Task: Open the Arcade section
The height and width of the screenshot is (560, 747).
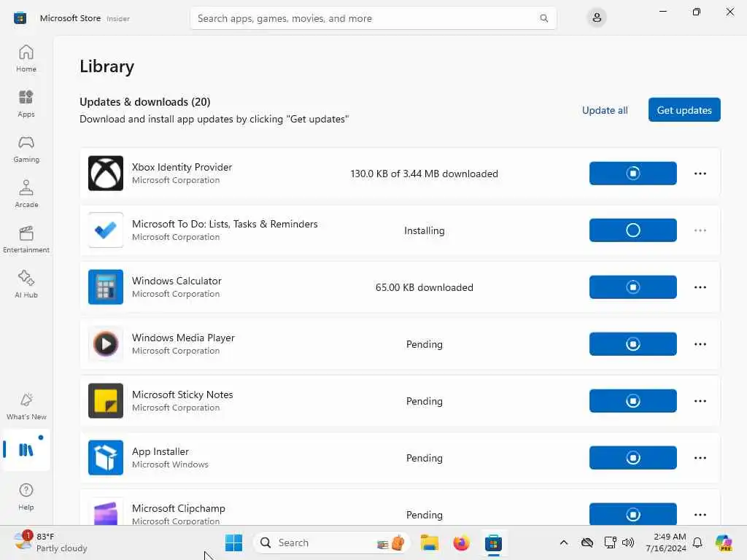Action: click(26, 194)
